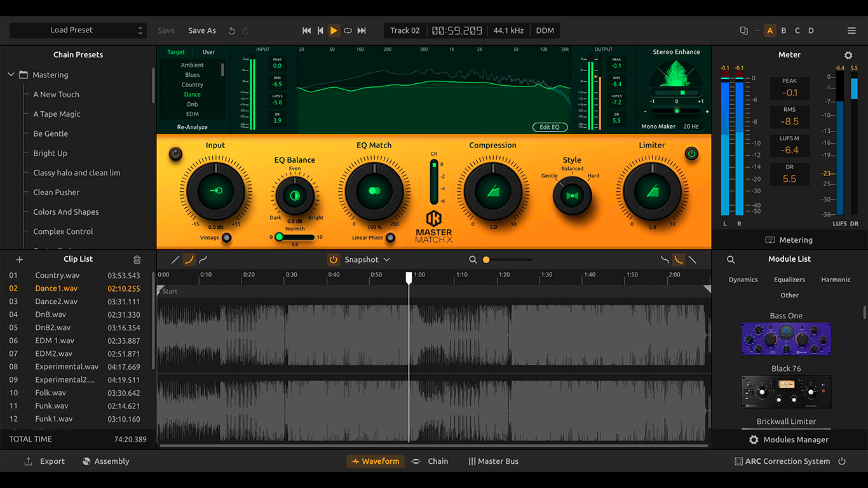Click the Style selector knob
Screen dimensions: 868x488
pyautogui.click(x=572, y=196)
